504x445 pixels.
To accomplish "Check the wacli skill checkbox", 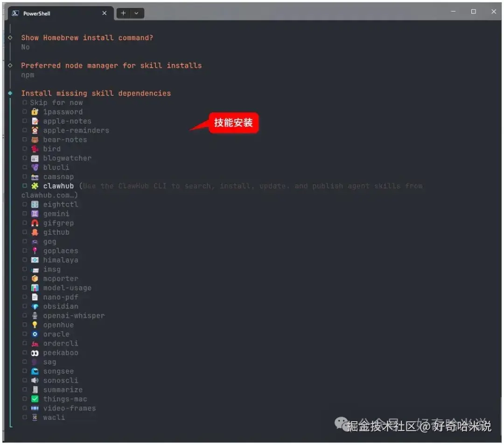I will [25, 417].
